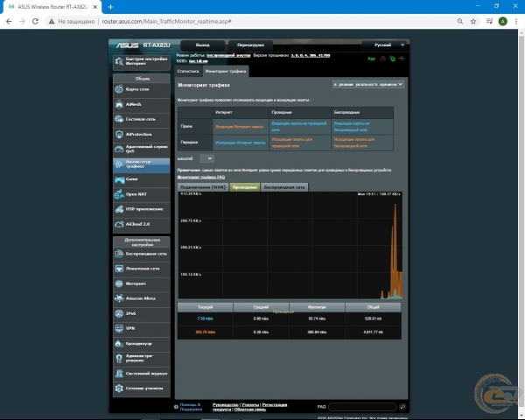Open the real-time mode dropdown
Viewport: 525px width, 420px height.
368,84
